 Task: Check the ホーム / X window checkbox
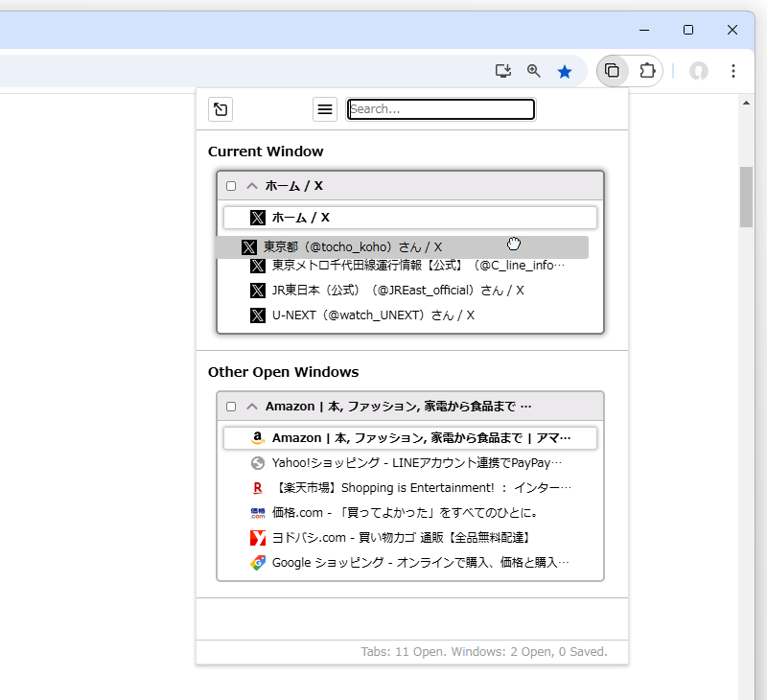click(231, 186)
